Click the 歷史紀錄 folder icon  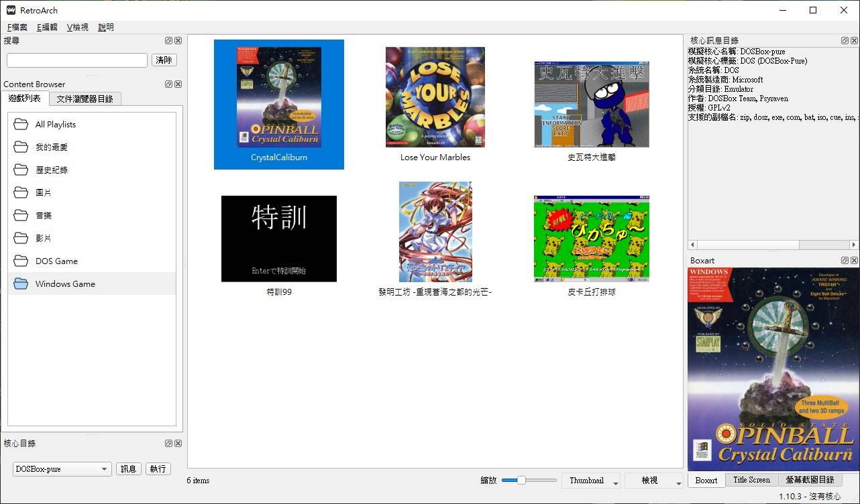pyautogui.click(x=21, y=170)
